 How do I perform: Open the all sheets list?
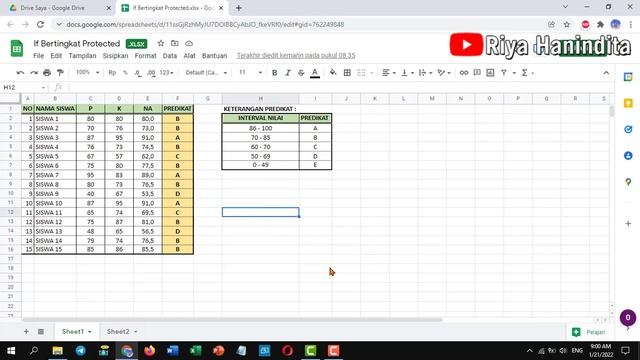pyautogui.click(x=41, y=331)
